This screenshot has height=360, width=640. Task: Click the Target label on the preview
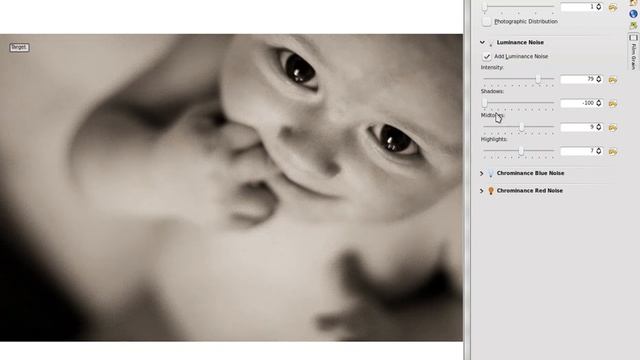click(x=19, y=47)
